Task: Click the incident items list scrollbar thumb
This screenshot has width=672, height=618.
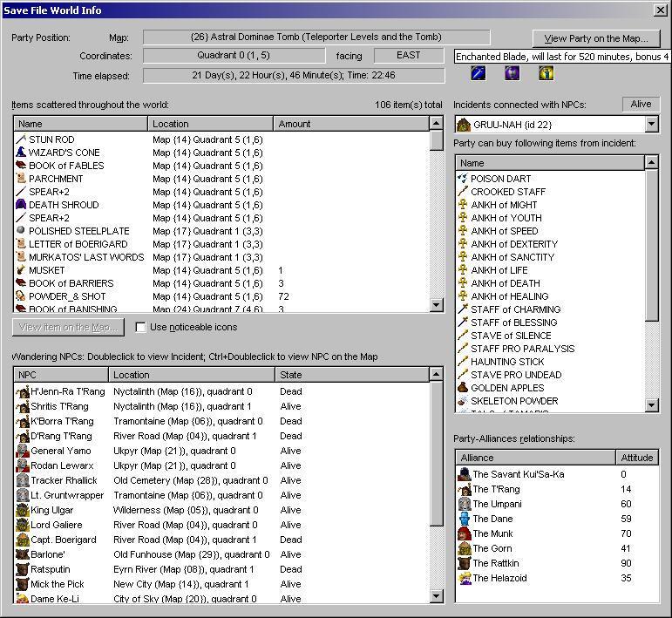Action: pos(652,246)
